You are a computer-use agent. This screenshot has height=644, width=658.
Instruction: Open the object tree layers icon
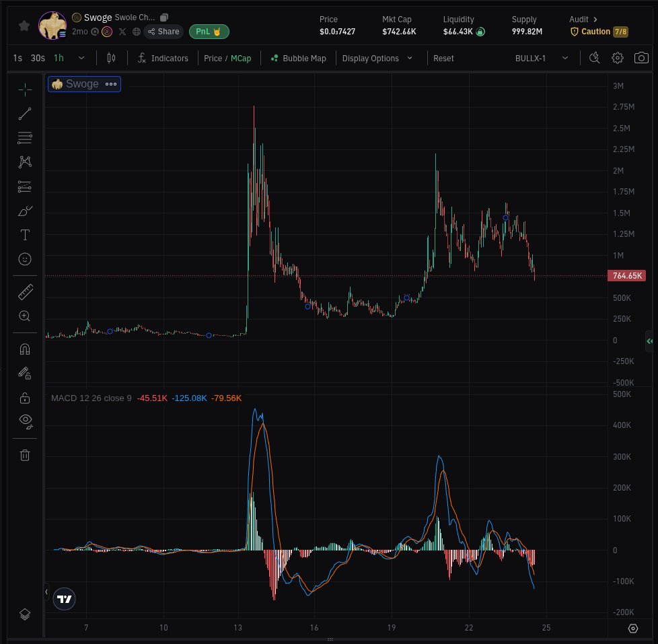click(25, 614)
